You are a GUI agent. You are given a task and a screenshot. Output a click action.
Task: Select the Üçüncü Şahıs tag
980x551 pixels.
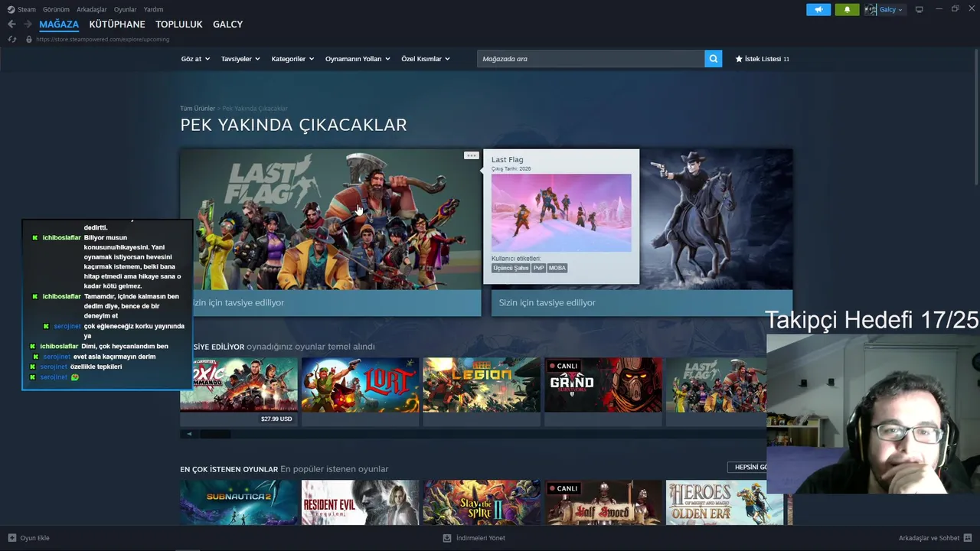coord(511,268)
